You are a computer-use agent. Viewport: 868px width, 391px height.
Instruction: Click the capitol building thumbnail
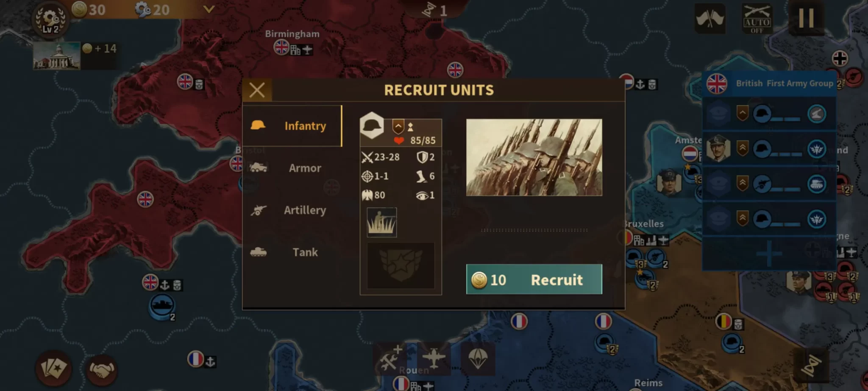57,56
